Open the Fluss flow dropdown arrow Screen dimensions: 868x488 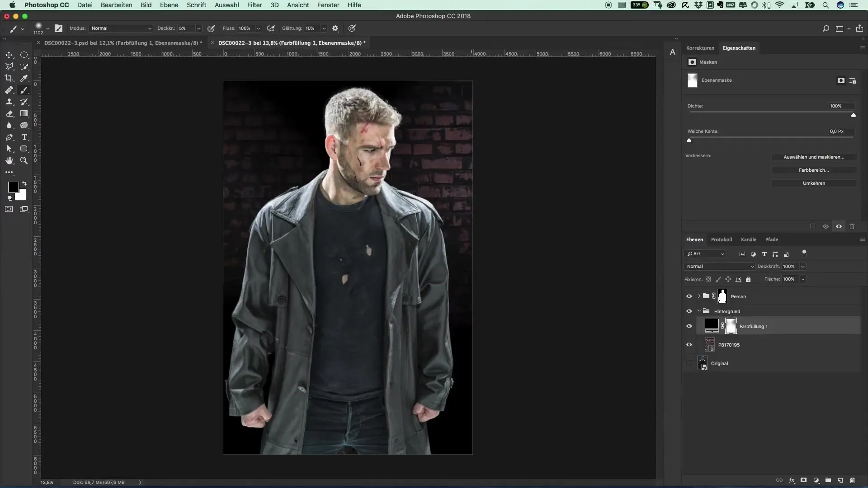(x=259, y=28)
